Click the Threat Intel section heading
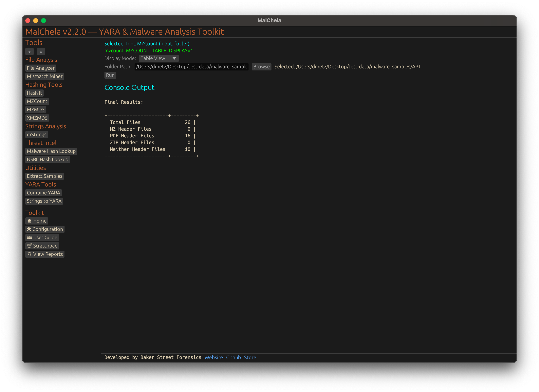539x392 pixels. [41, 143]
